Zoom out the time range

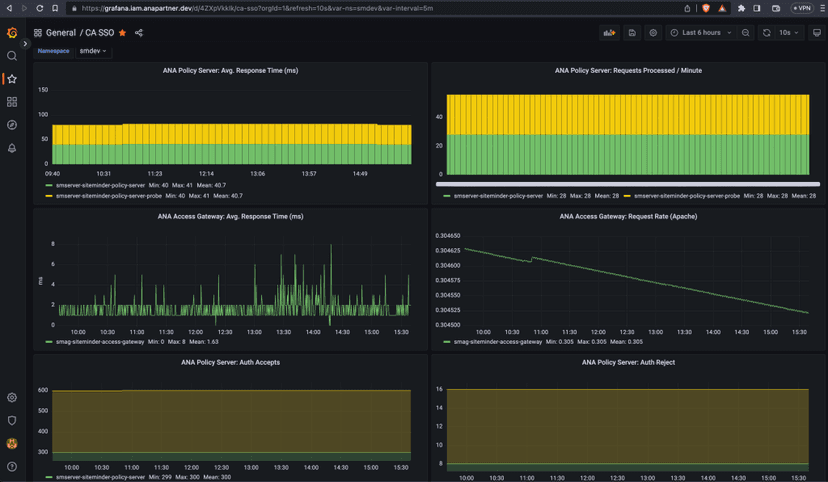pyautogui.click(x=746, y=33)
